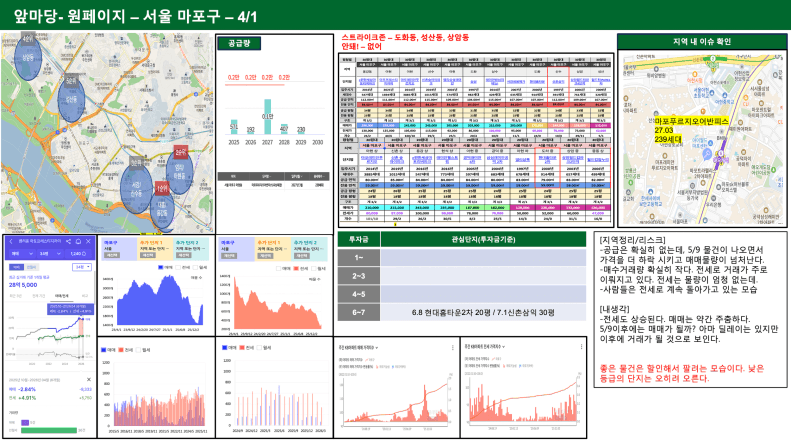Click the notification bell icon in app header
Image resolution: width=791 pixels, height=445 pixels.
(79, 242)
